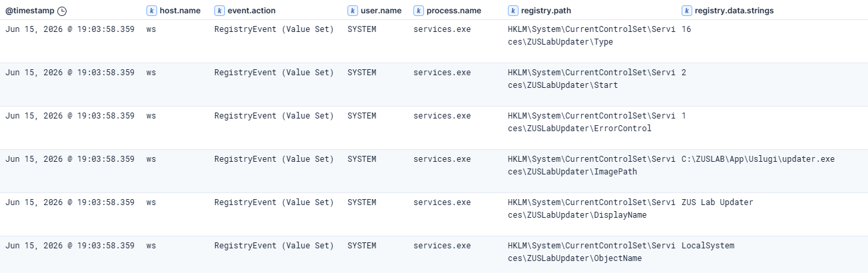Click SYSTEM user in the Start row
868x273 pixels.
[x=361, y=73]
